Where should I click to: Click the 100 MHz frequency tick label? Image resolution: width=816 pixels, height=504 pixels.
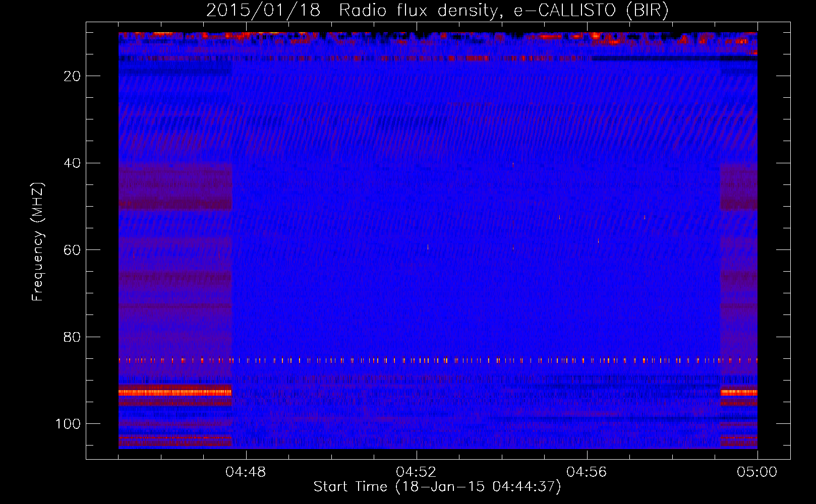pyautogui.click(x=68, y=424)
